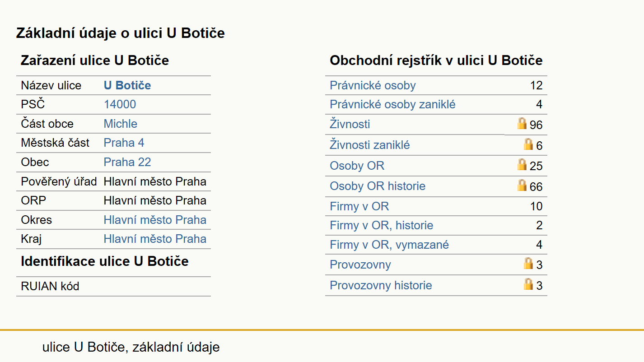644x362 pixels.
Task: Click the lock icon in Provozovny historie row
Action: [528, 284]
